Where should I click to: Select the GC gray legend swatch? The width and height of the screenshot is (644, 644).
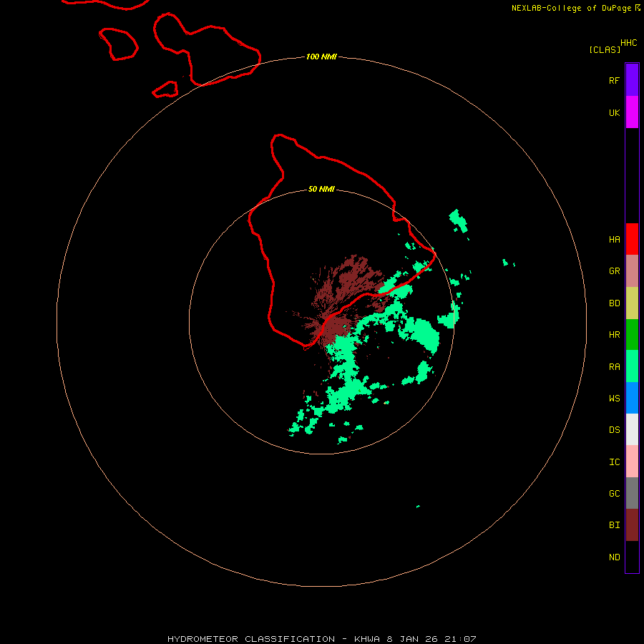tap(632, 493)
